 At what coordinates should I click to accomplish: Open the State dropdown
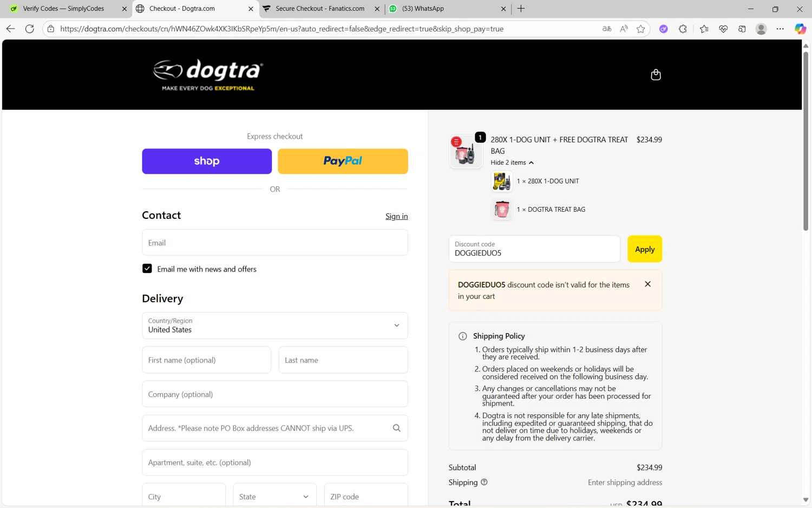(x=274, y=496)
